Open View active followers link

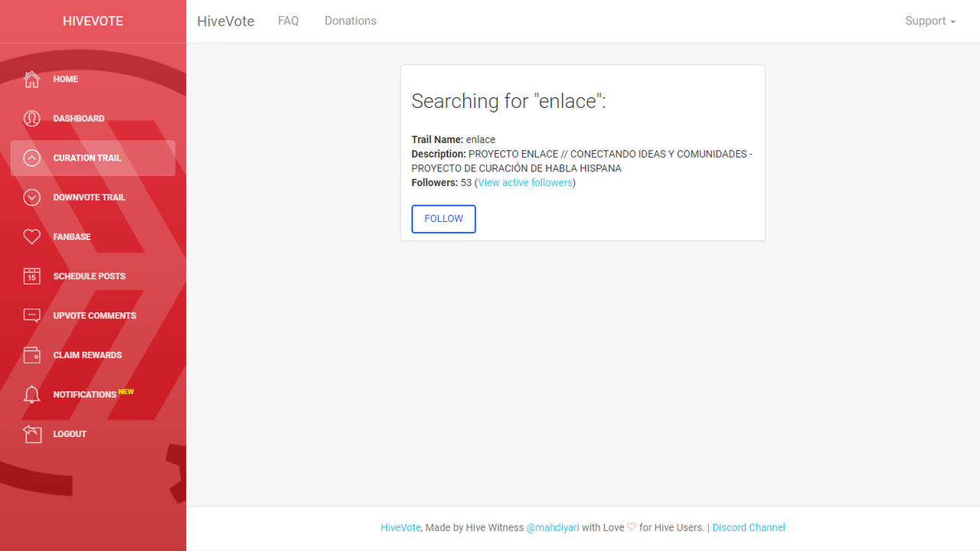pos(525,183)
